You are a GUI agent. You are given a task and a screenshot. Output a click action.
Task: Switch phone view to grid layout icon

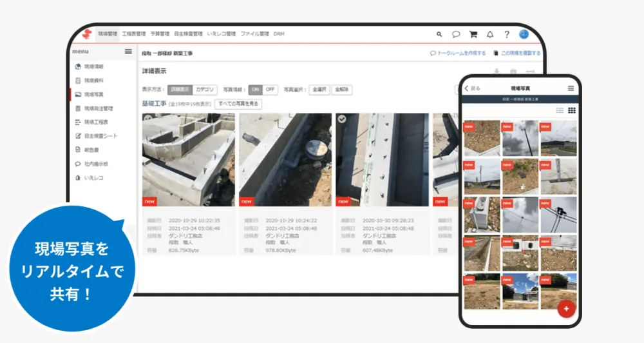pos(571,111)
